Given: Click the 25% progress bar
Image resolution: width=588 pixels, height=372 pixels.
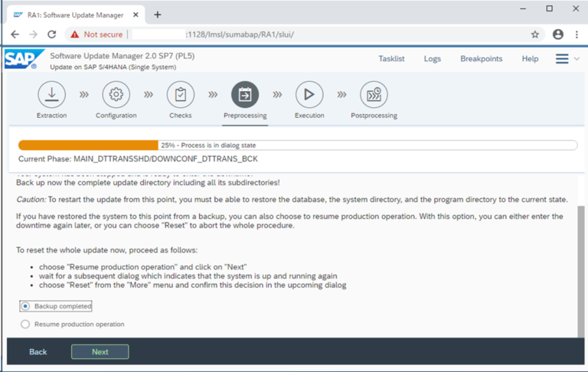Looking at the screenshot, I should (x=298, y=145).
